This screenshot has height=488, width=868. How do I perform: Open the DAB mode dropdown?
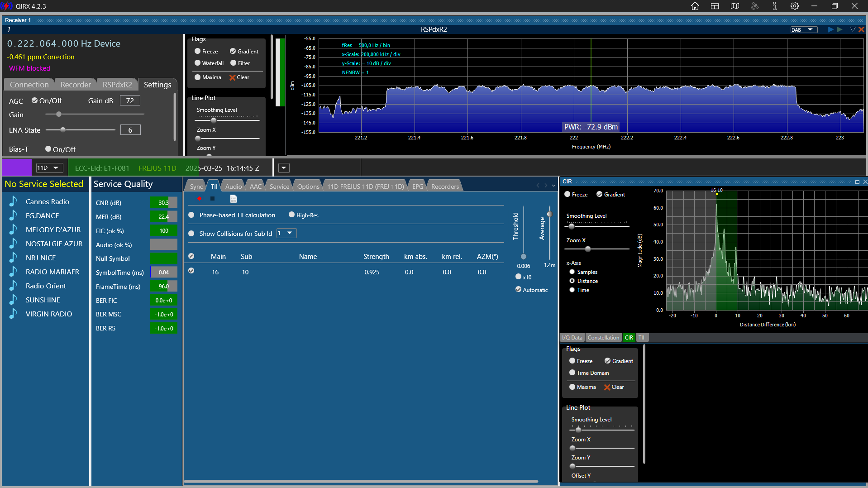(804, 29)
